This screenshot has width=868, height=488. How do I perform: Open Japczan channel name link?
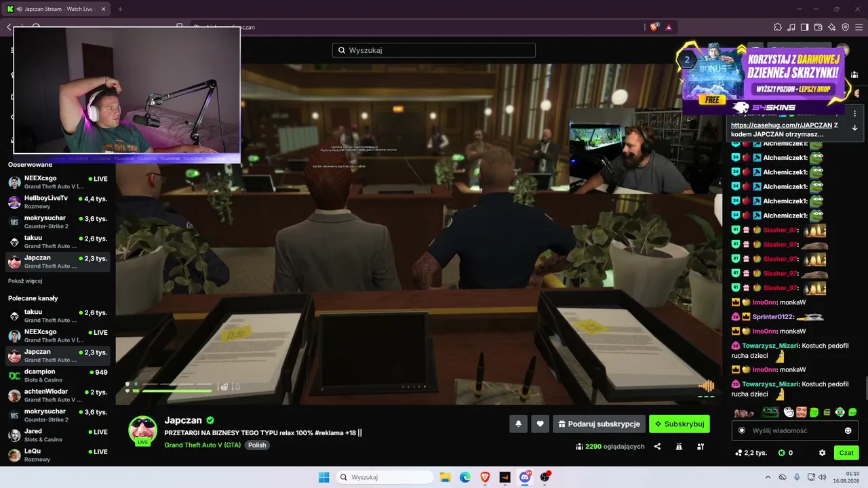click(x=184, y=420)
